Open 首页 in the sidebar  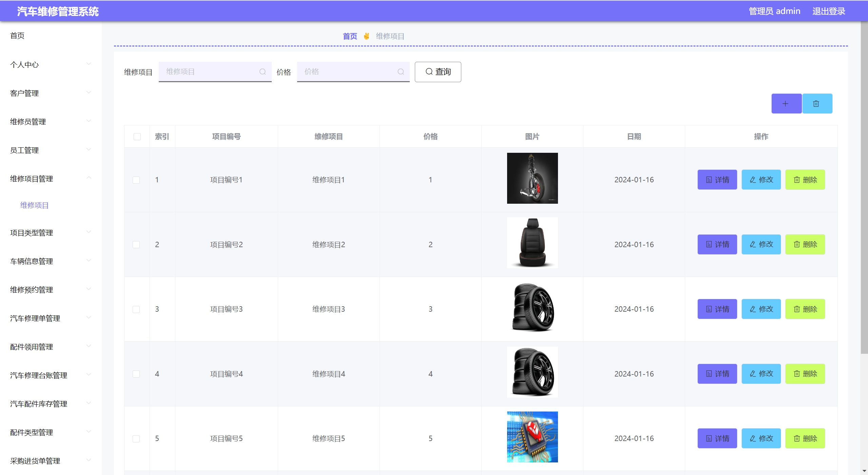coord(17,36)
